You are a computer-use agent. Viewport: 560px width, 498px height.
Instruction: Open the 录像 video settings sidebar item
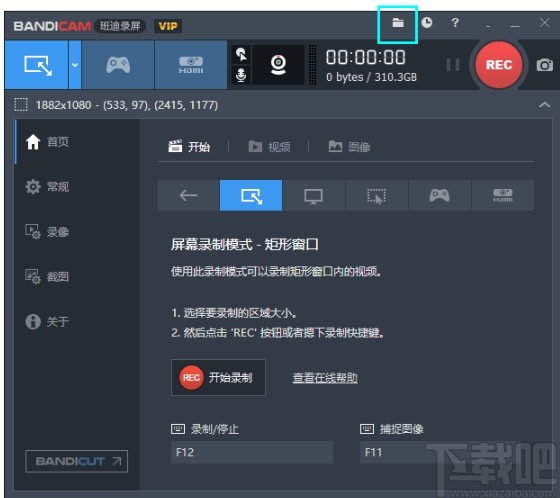click(78, 232)
